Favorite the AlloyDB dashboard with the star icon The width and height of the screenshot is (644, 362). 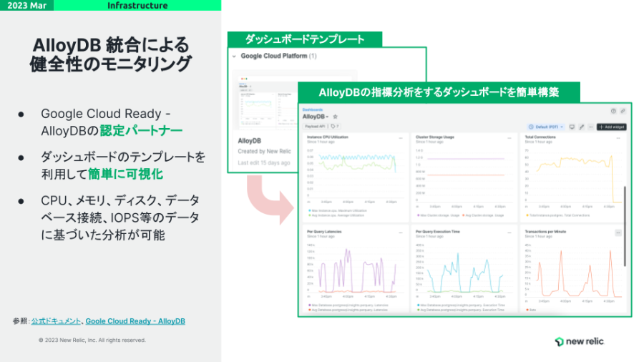point(335,117)
